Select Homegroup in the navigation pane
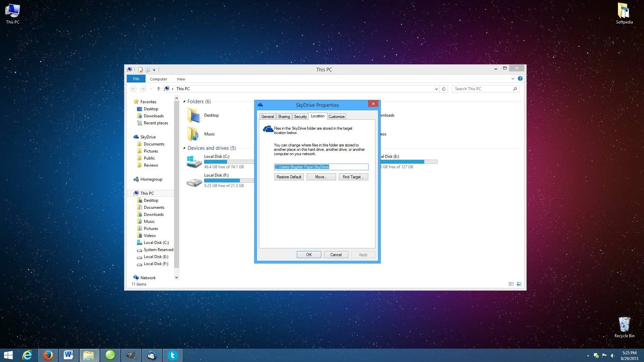This screenshot has width=644, height=362. [x=151, y=179]
